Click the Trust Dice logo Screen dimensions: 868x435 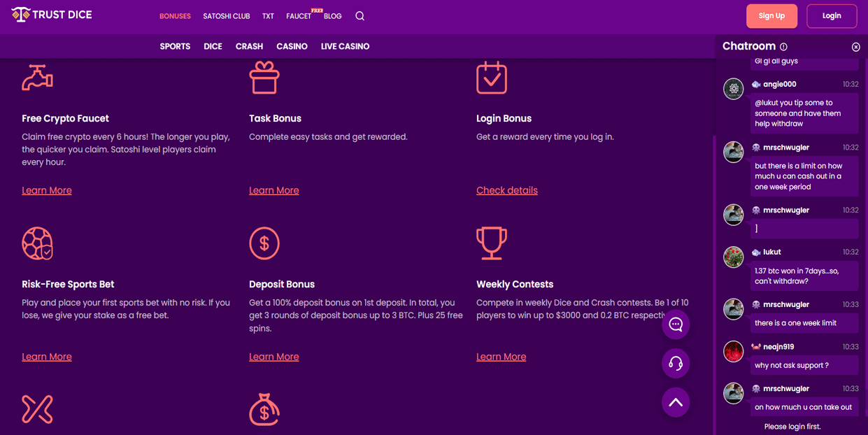pyautogui.click(x=52, y=15)
